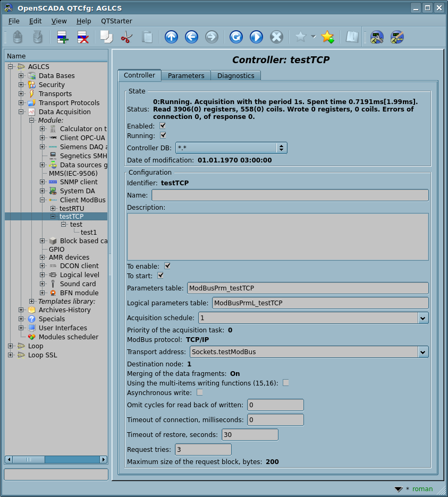
Task: Select the test1 tree item
Action: 89,233
